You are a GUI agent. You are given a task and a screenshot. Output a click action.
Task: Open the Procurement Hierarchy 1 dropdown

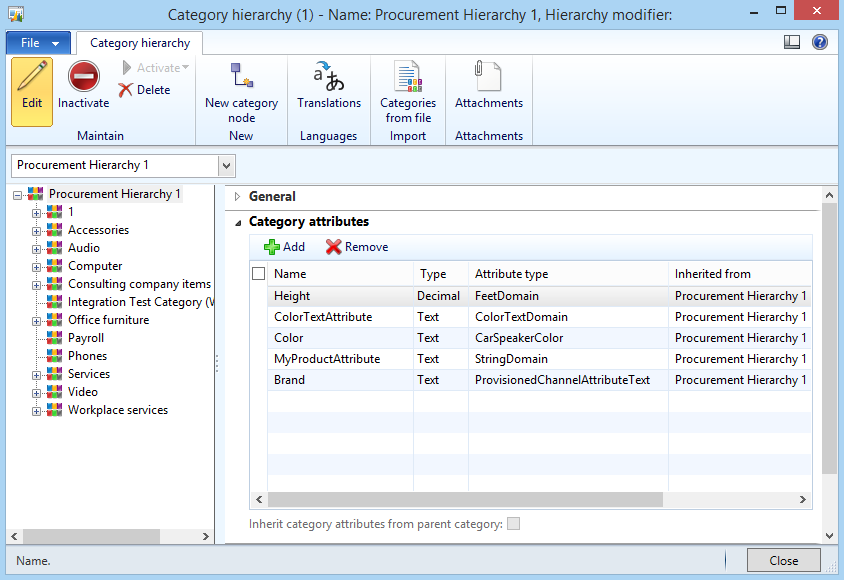pyautogui.click(x=227, y=165)
